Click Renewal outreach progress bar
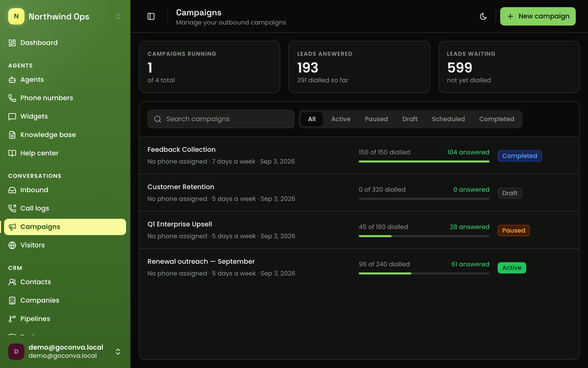 pos(424,273)
